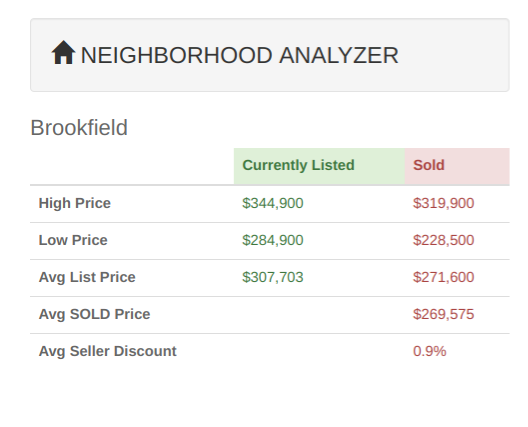The image size is (528, 427).
Task: Click the $319,900 sold high price
Action: click(x=443, y=203)
